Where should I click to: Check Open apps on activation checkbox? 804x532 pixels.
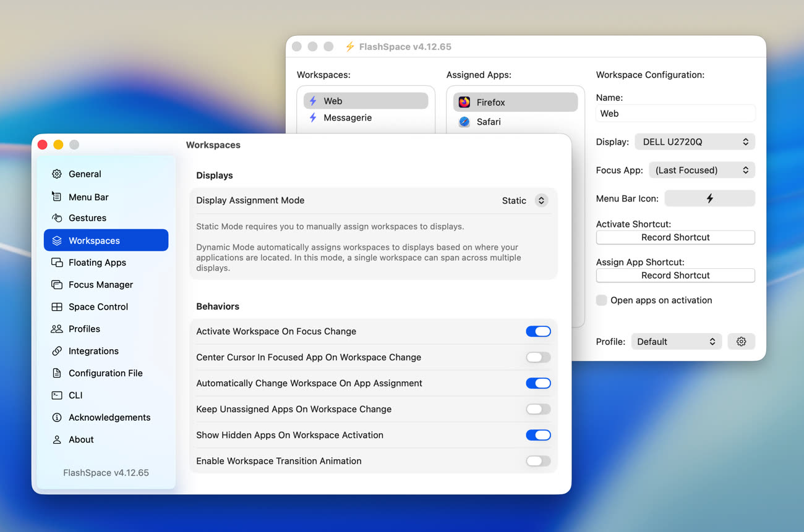(601, 300)
